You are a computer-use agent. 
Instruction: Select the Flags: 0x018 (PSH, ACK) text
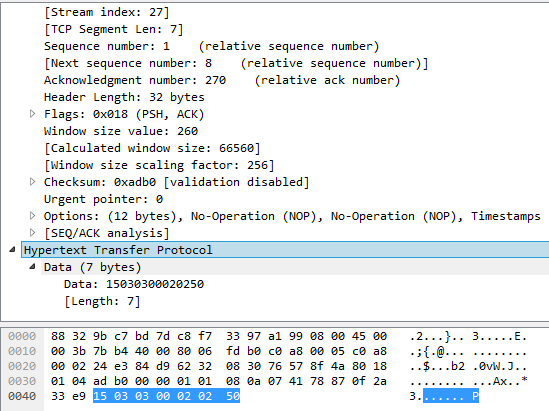point(124,114)
